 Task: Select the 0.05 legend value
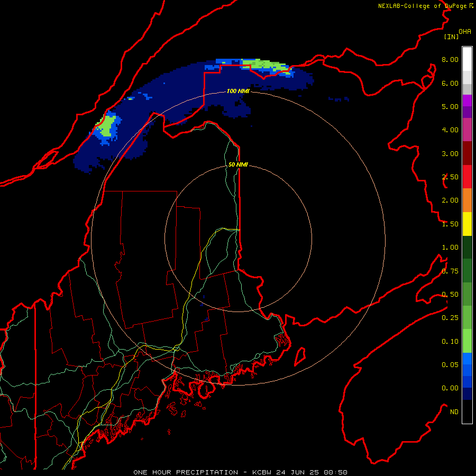(450, 365)
